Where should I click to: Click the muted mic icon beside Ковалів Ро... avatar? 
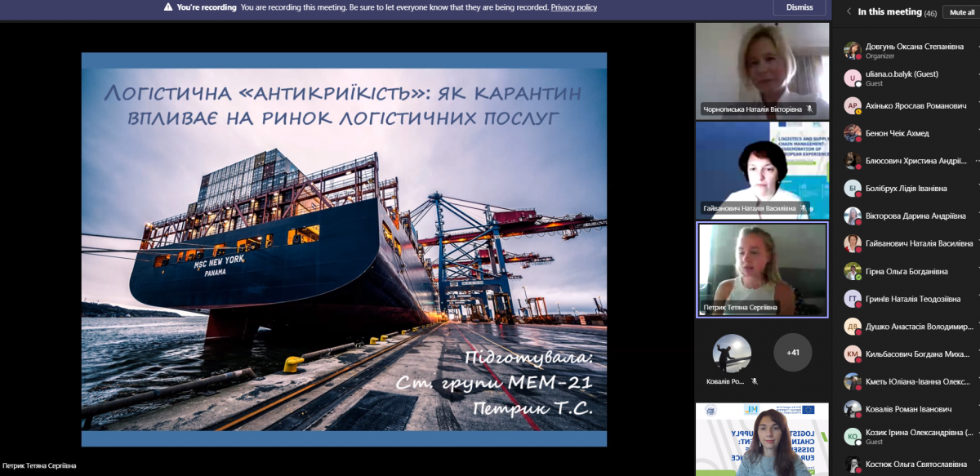[x=755, y=381]
